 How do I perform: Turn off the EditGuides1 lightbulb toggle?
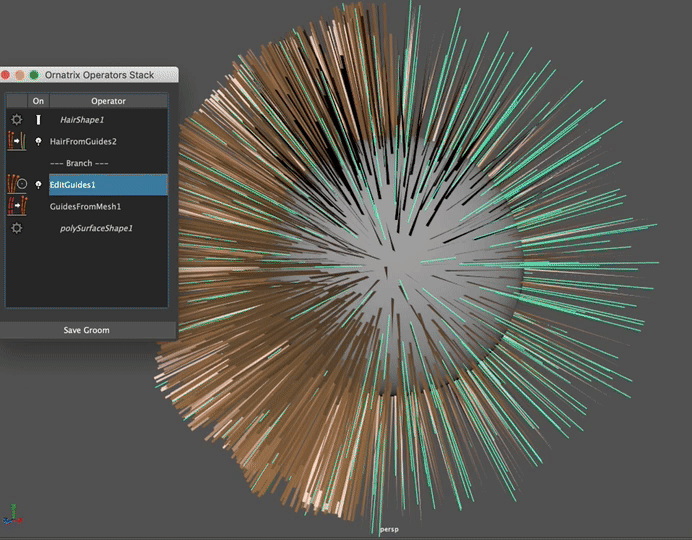(x=39, y=185)
